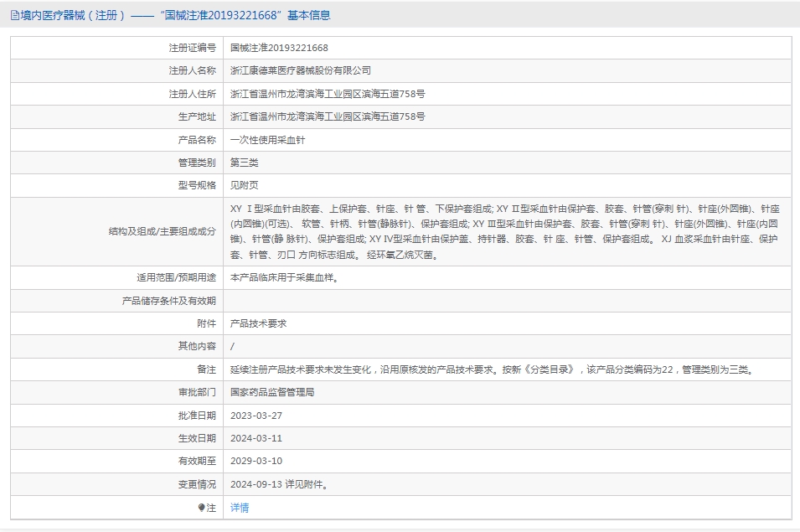Viewport: 800px width, 532px height.
Task: Click the 生产地址 row label
Action: tap(197, 116)
